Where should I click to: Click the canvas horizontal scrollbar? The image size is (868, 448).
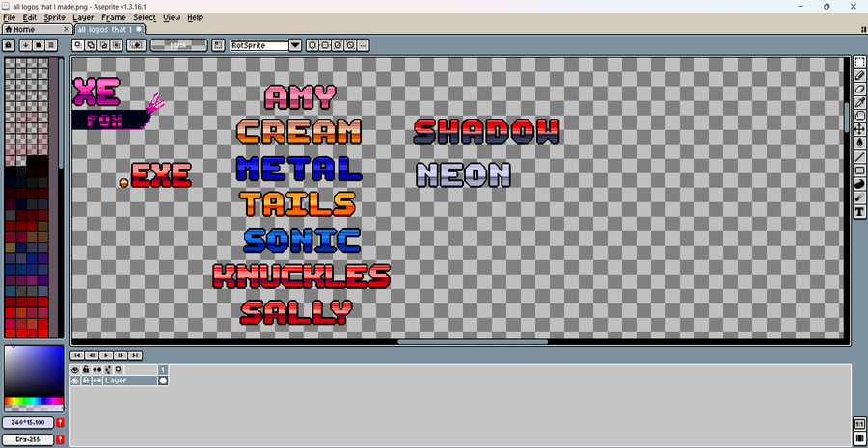(473, 342)
